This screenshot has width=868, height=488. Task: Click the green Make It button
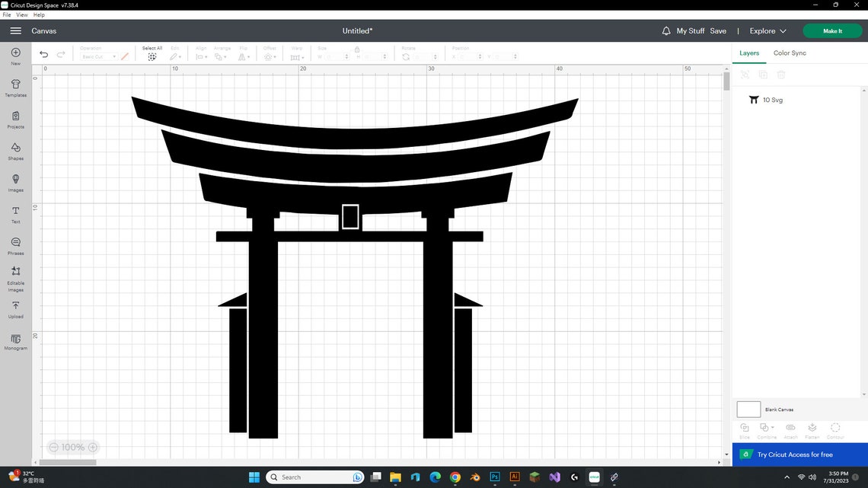(x=832, y=31)
